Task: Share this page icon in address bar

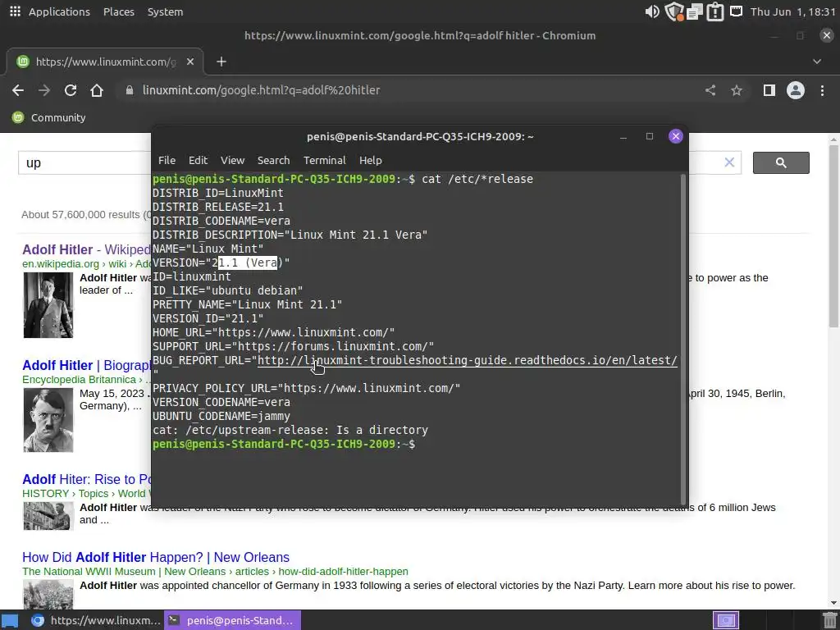Action: (710, 90)
